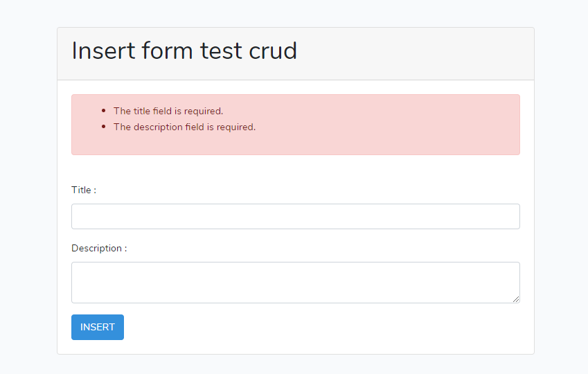This screenshot has height=374, width=588.
Task: Click empty space in the red alert box
Action: coord(388,135)
